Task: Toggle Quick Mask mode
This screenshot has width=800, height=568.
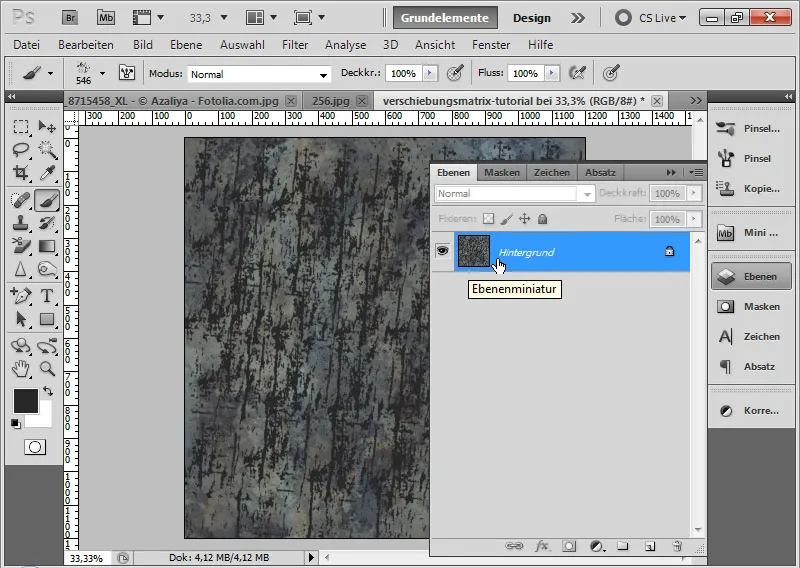Action: click(x=35, y=447)
